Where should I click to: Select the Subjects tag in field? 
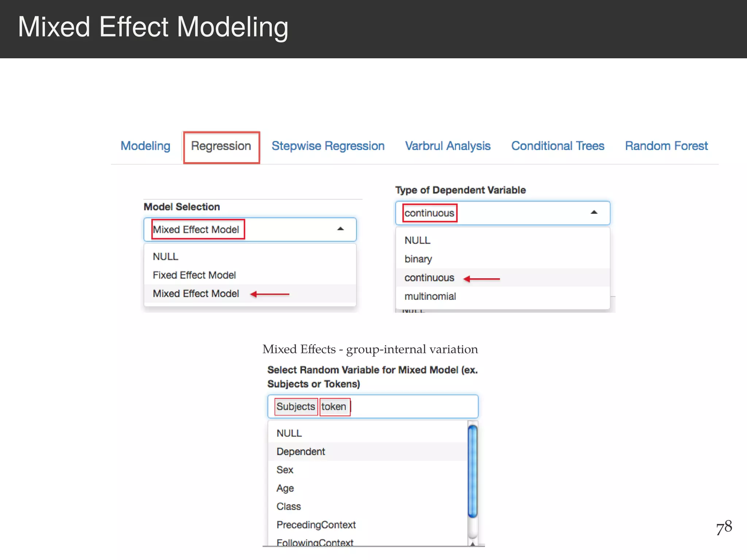(x=295, y=407)
